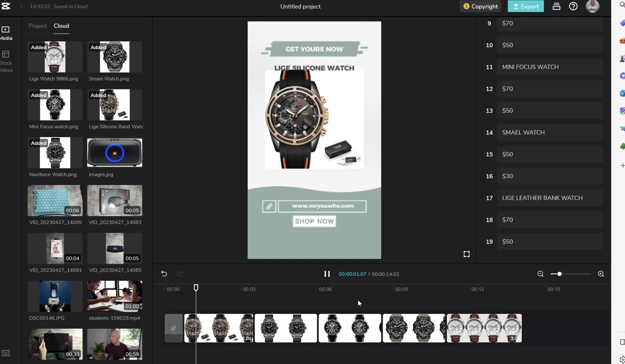
Task: Zoom in the timeline
Action: point(601,274)
